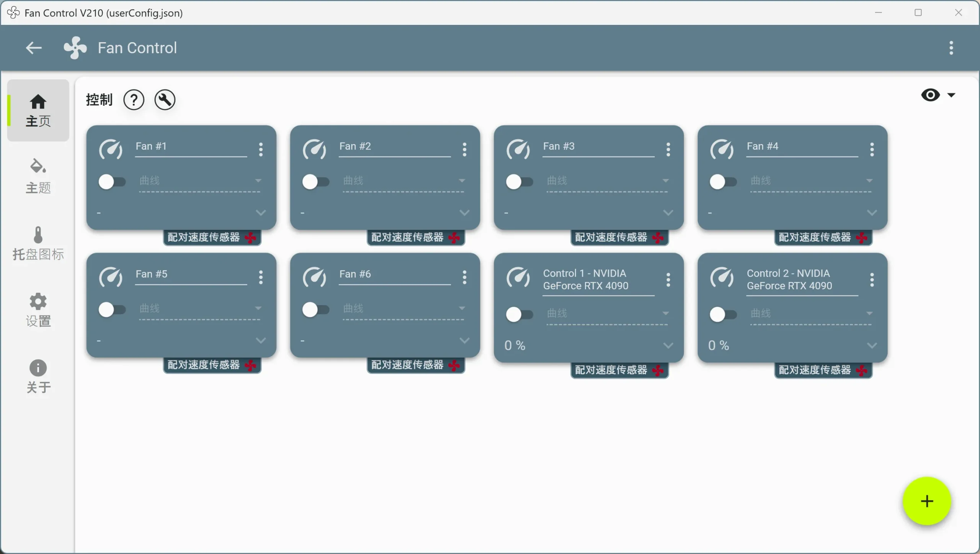Enable the Fan #2 control toggle
The image size is (980, 554).
(x=315, y=182)
